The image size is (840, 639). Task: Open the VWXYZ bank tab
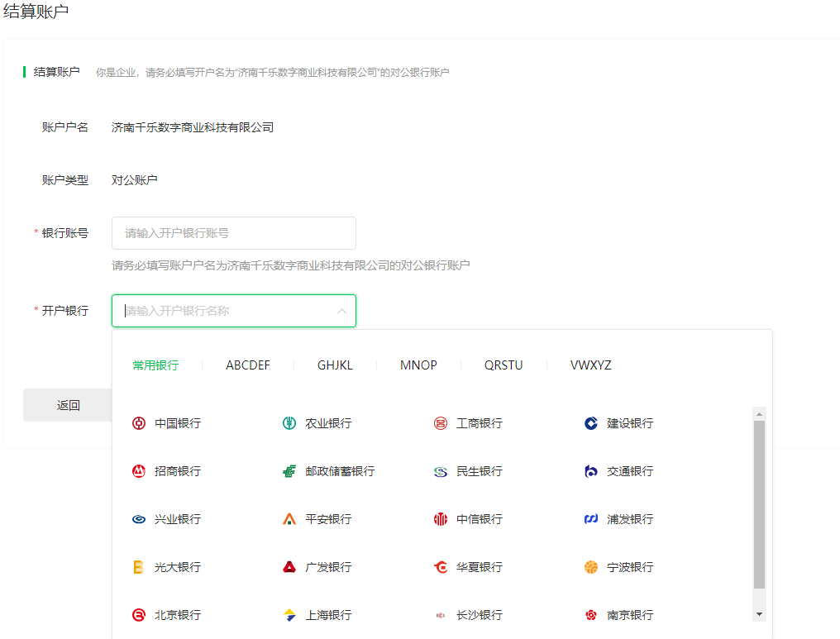(x=591, y=365)
